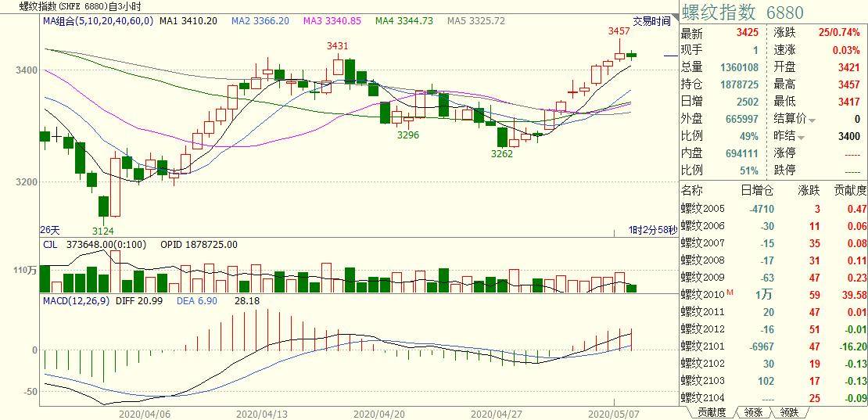Switch to the 领跌 tab
The width and height of the screenshot is (868, 420).
789,412
